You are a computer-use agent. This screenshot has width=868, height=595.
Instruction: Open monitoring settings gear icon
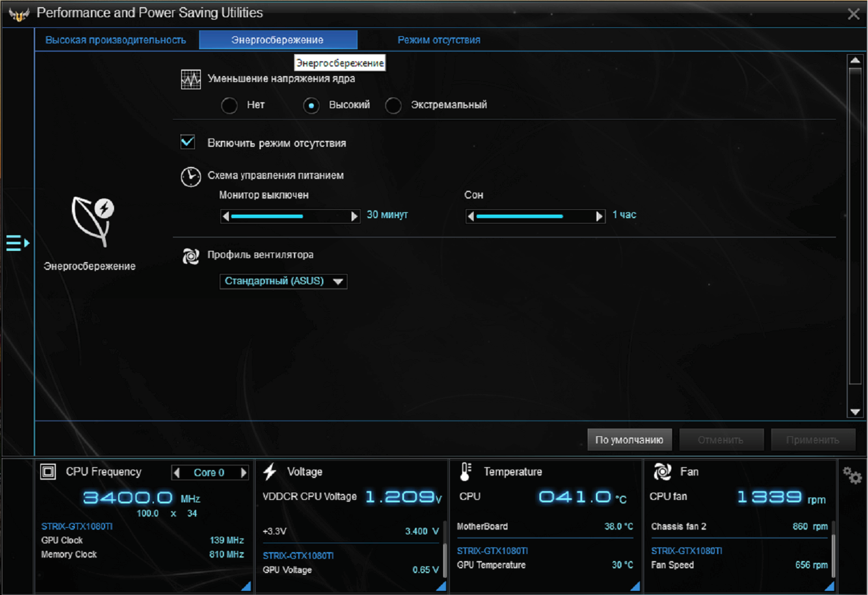(852, 475)
